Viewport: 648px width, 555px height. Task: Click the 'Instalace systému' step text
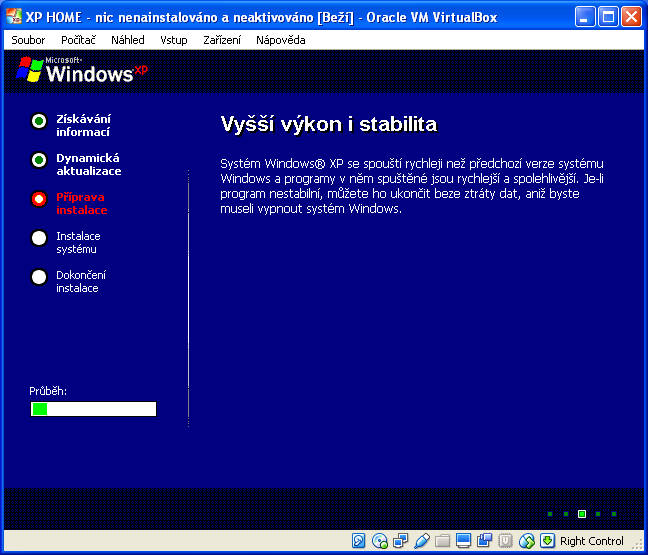click(x=79, y=243)
